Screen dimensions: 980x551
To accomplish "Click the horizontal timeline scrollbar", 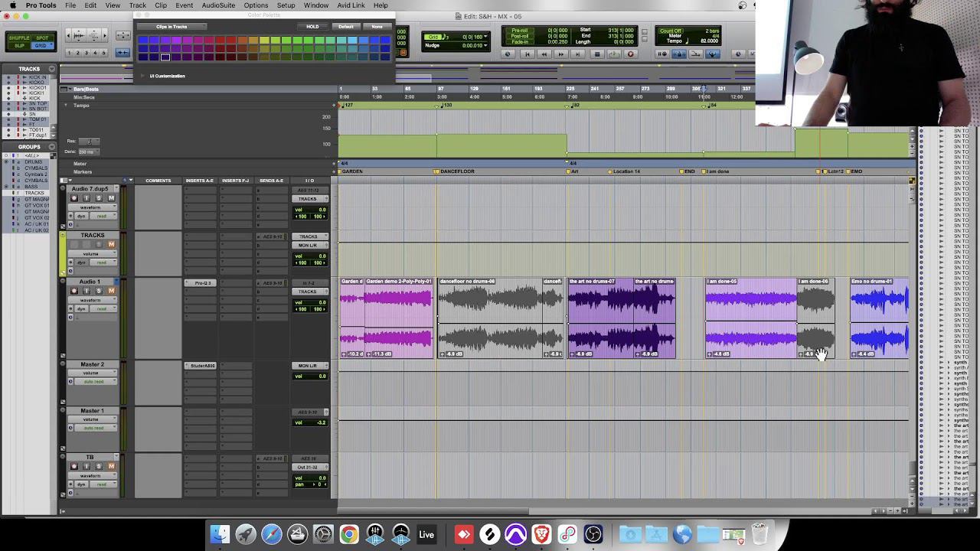I will pos(433,511).
